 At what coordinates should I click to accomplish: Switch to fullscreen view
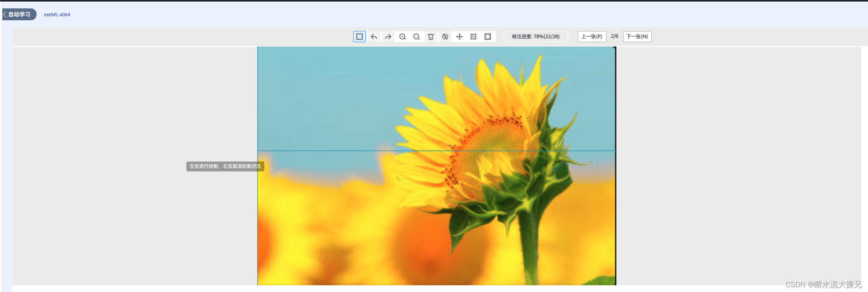pos(488,37)
